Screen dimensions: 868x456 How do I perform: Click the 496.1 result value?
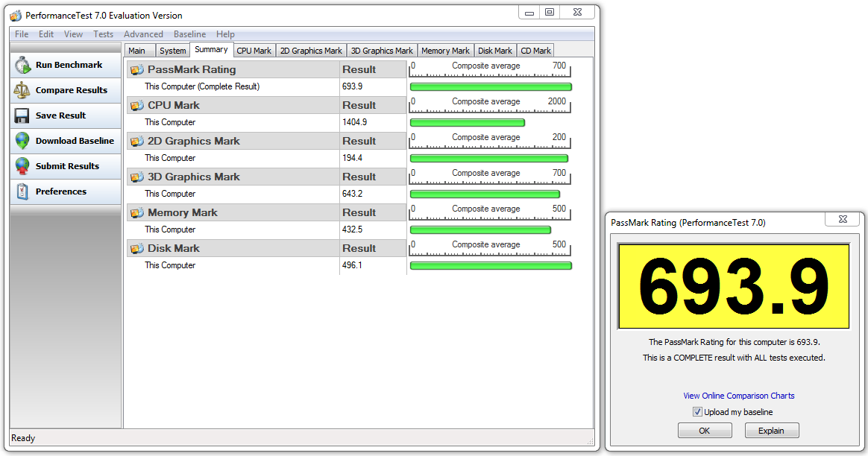pyautogui.click(x=352, y=265)
